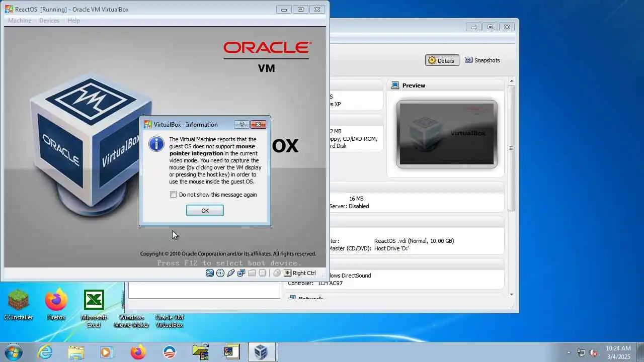Switch to Details view in VirtualBox Manager
The height and width of the screenshot is (362, 644).
442,60
